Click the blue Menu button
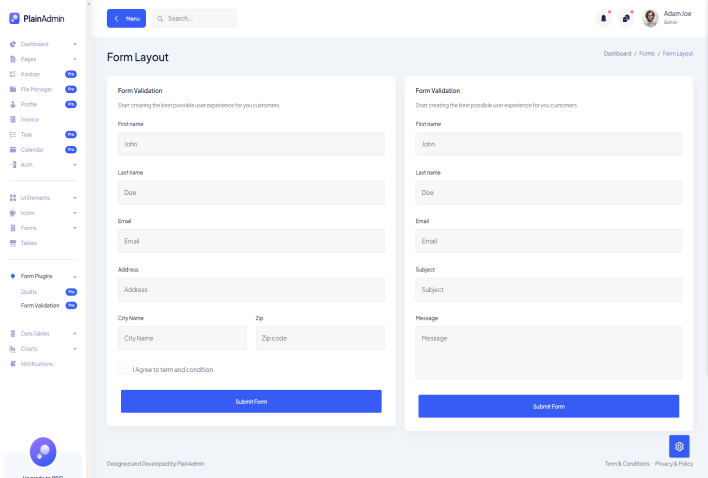Image resolution: width=708 pixels, height=478 pixels. pyautogui.click(x=126, y=18)
